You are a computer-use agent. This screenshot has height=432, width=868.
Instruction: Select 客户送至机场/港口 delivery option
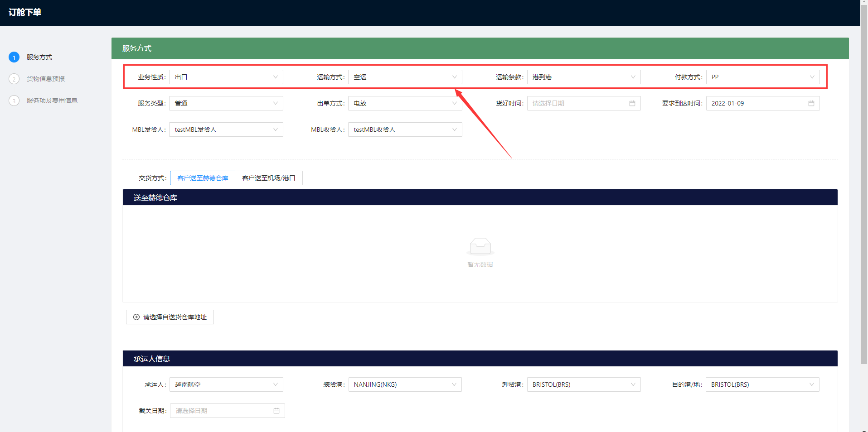point(269,178)
